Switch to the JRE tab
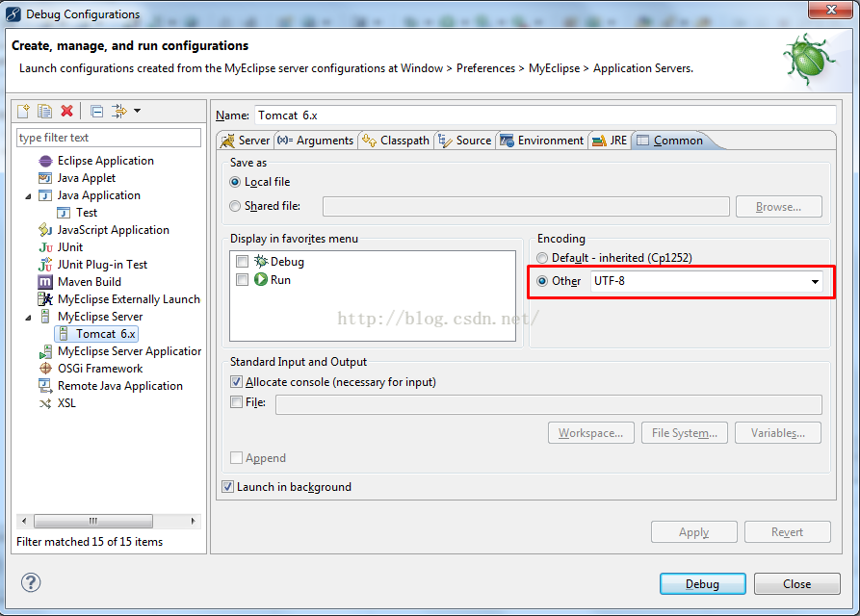Image resolution: width=860 pixels, height=616 pixels. click(610, 141)
